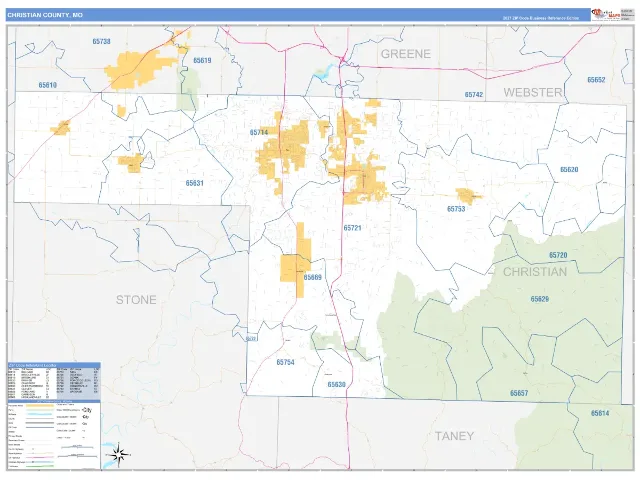Click ZIP code label 65619
The height and width of the screenshot is (480, 640).
202,60
